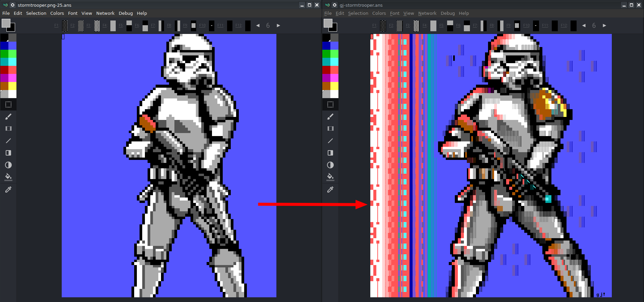Pick dark red swatch in gj-stormtrooper window
Screen dimensions: 644x302
click(326, 70)
